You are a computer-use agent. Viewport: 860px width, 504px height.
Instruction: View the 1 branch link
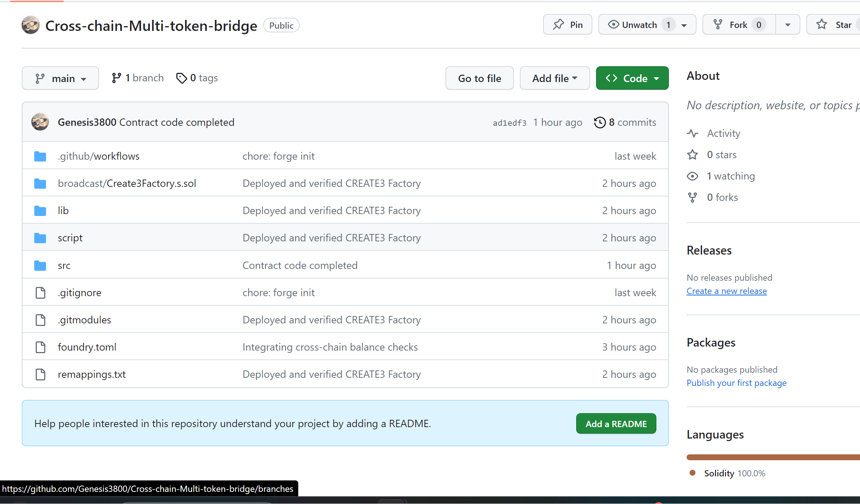(x=138, y=78)
